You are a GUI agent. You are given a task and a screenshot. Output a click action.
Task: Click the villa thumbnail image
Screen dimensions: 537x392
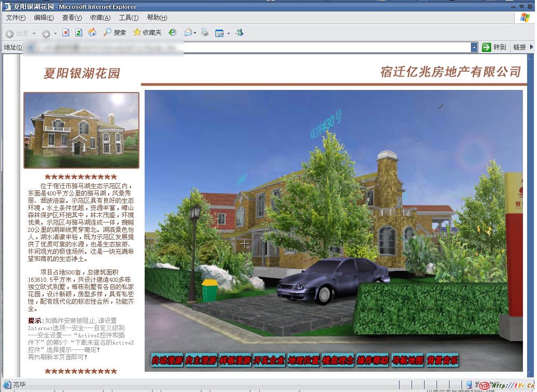point(81,130)
